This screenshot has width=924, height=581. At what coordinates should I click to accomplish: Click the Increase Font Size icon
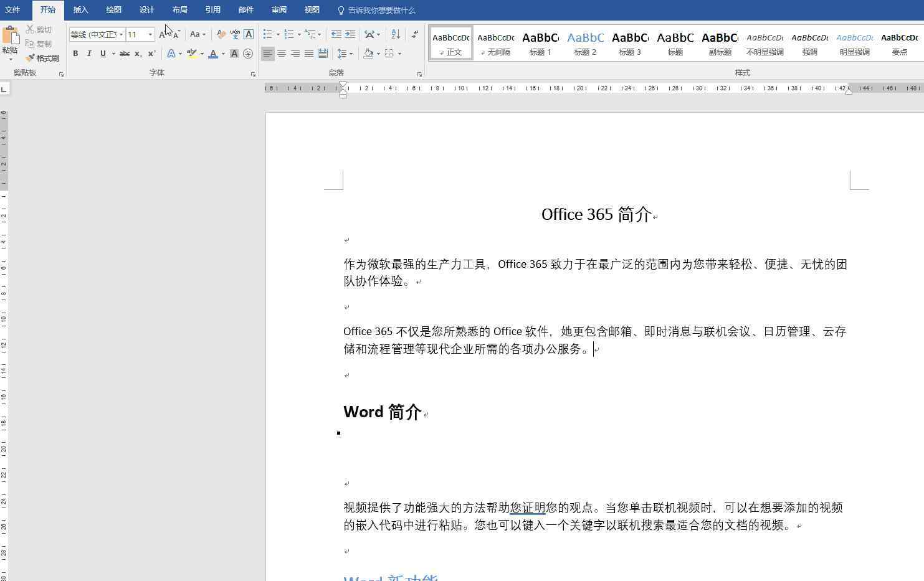[163, 34]
